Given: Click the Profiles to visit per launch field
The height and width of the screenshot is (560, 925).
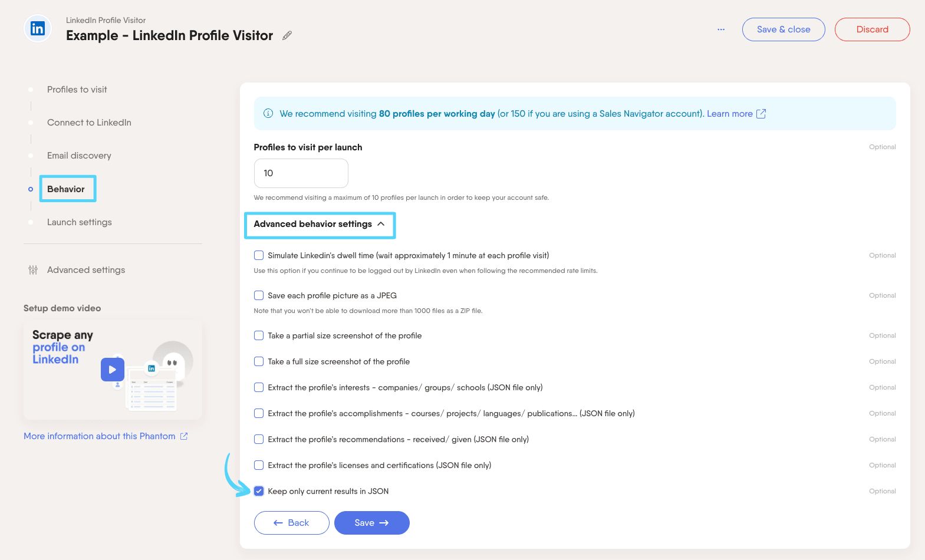Looking at the screenshot, I should 301,173.
